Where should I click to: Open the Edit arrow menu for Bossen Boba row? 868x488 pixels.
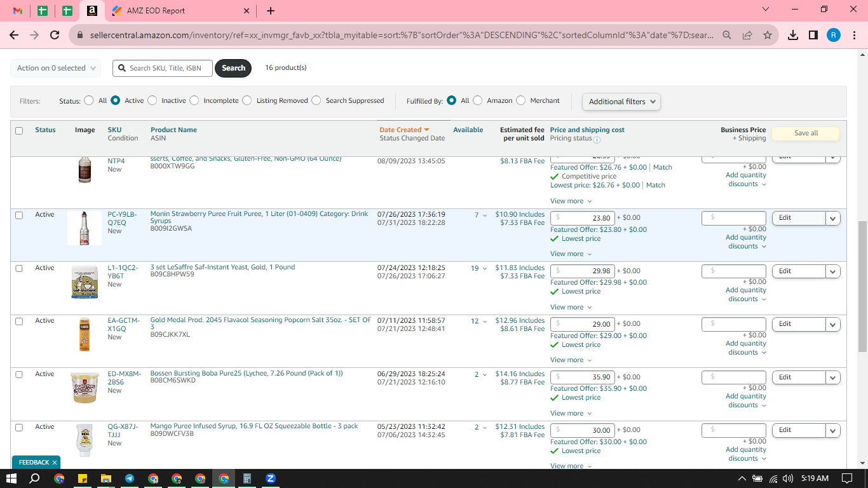click(833, 377)
